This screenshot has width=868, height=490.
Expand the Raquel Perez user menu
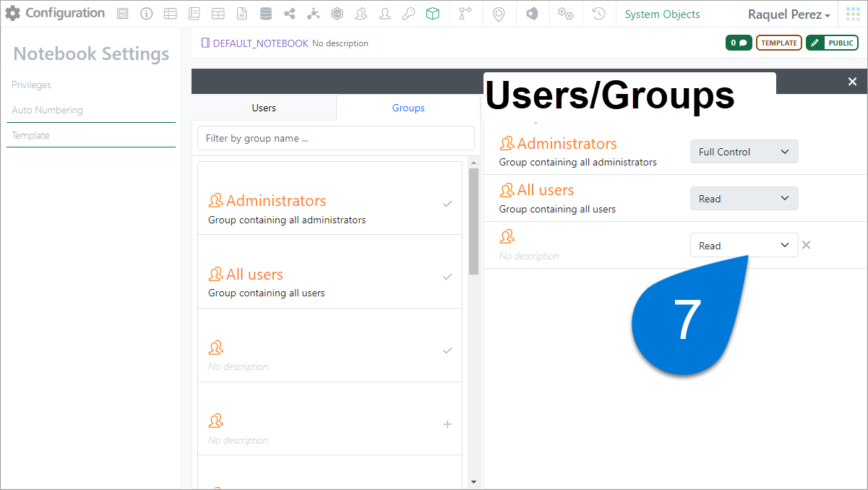[x=789, y=14]
